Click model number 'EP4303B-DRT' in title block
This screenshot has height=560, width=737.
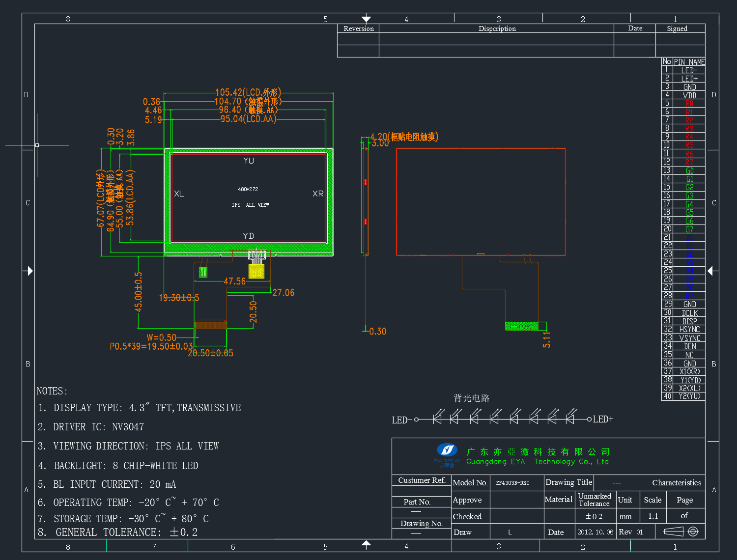(512, 483)
